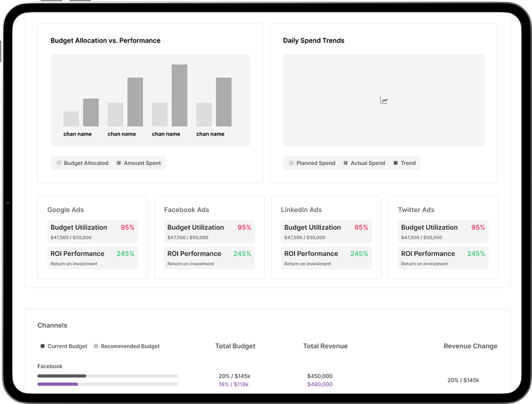Screen dimensions: 532x404
Task: Select LinkedIn Ads ROI Performance 245% value
Action: pos(359,254)
